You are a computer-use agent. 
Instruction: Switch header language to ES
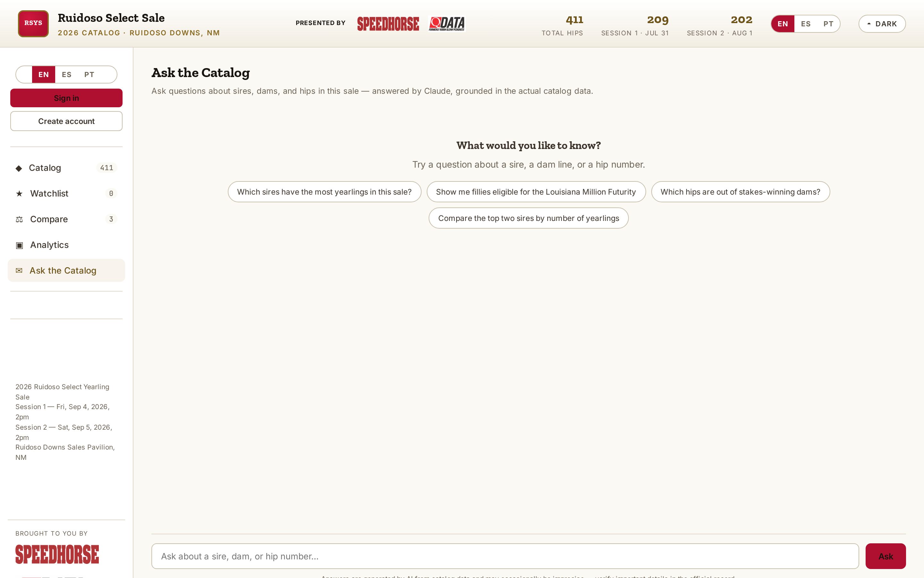tap(806, 24)
